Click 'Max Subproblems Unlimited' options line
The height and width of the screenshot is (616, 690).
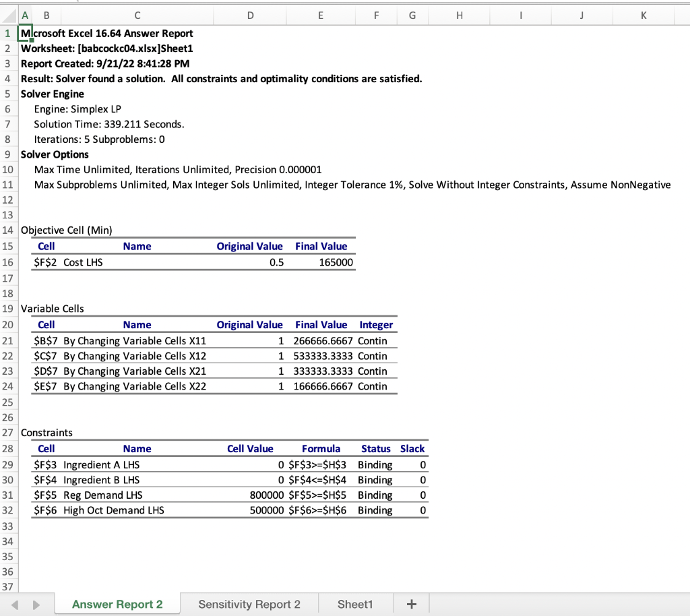click(x=352, y=185)
